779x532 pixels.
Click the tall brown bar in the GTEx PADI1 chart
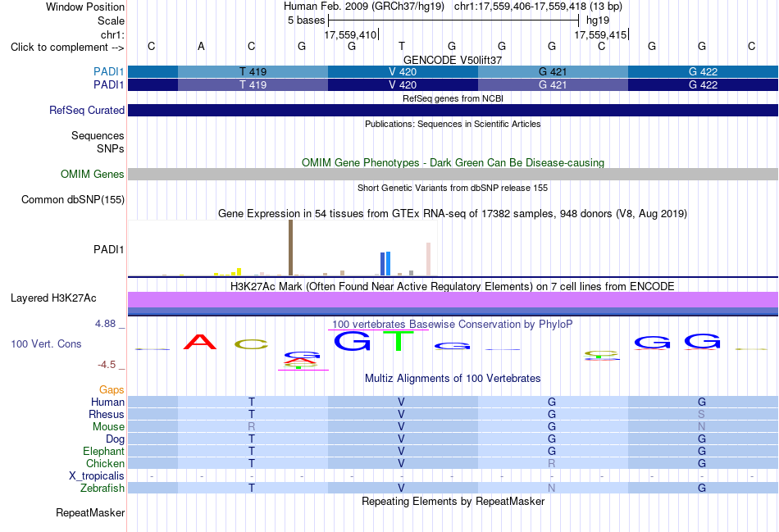[290, 248]
